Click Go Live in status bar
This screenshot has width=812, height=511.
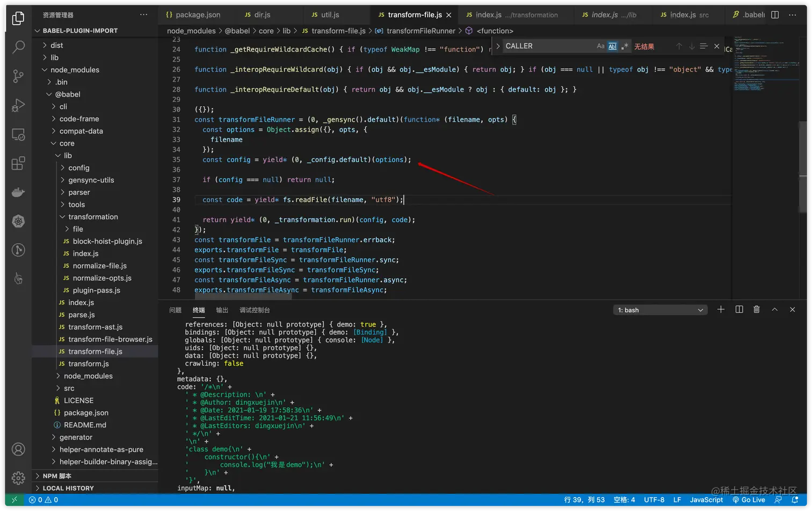click(x=749, y=500)
